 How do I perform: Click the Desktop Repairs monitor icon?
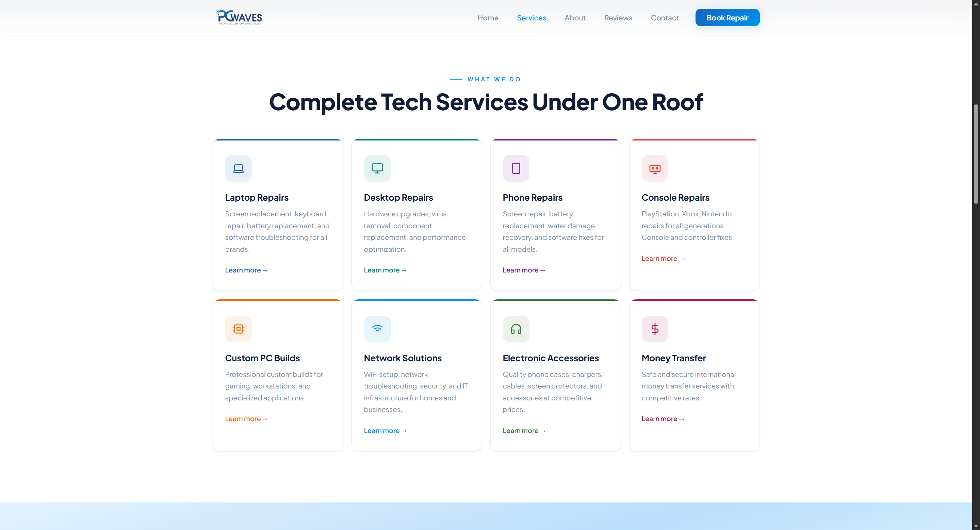[377, 168]
